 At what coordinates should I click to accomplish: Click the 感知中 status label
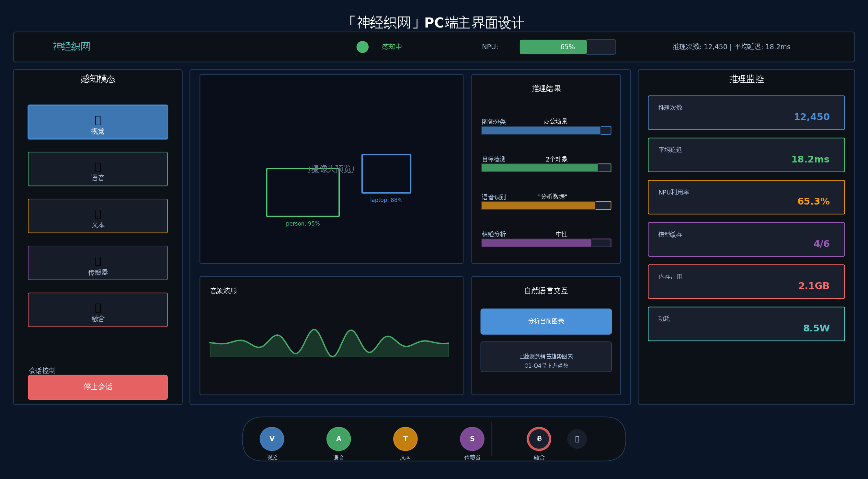(392, 47)
